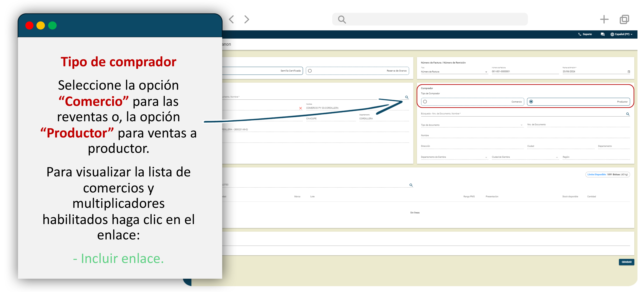644x292 pixels.
Task: Open a new tab with plus icon
Action: click(604, 19)
